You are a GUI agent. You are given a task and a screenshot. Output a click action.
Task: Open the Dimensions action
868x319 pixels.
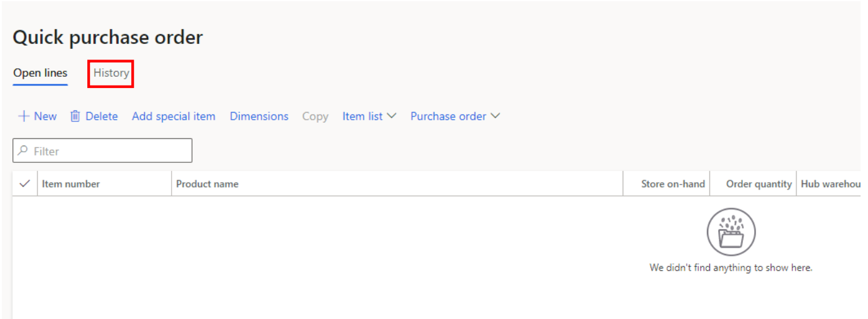click(x=259, y=116)
